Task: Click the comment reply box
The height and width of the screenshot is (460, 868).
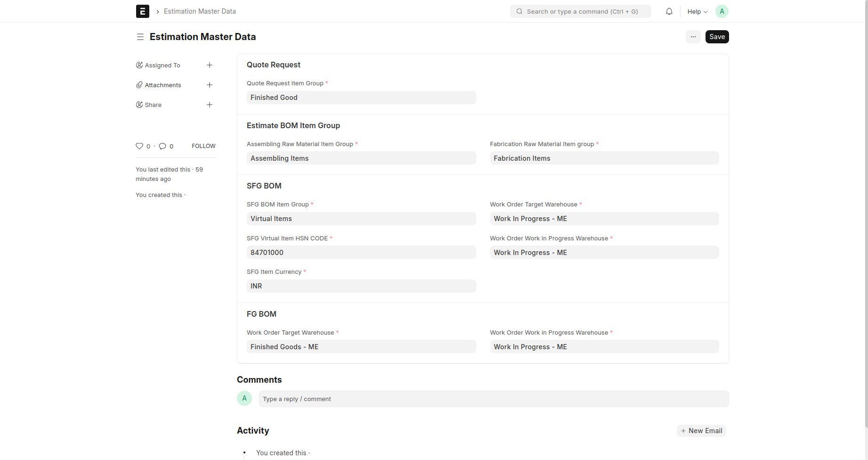Action: click(493, 399)
